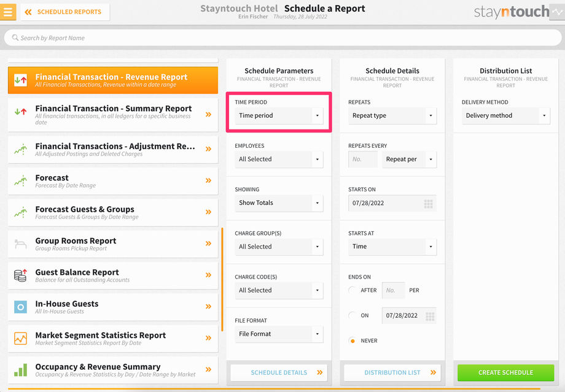Click the Forecast Guests & Groups chart icon
This screenshot has height=392, width=565.
[20, 212]
